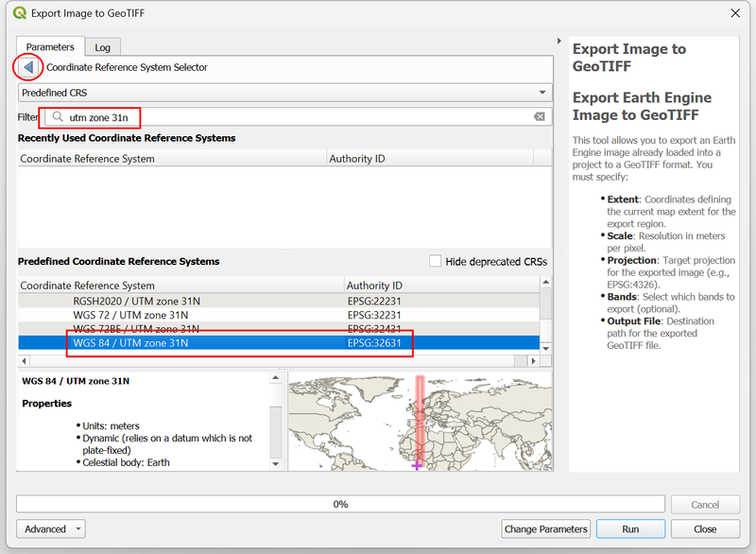
Task: Click the search magnifier icon in filter
Action: (58, 117)
